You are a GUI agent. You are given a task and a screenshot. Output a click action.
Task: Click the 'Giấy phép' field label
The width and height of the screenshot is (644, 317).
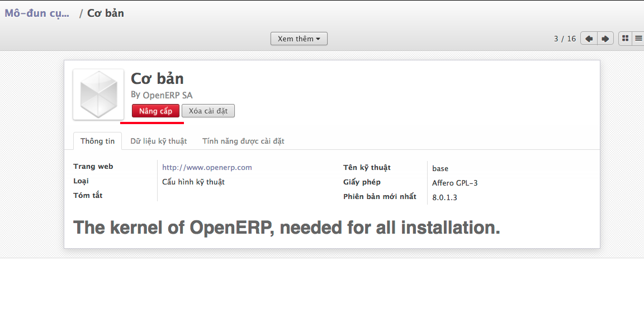[362, 182]
